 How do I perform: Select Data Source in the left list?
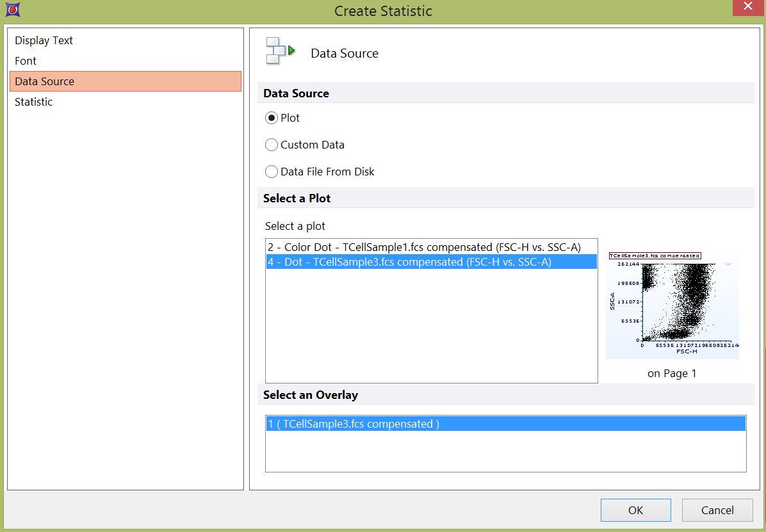click(x=45, y=81)
